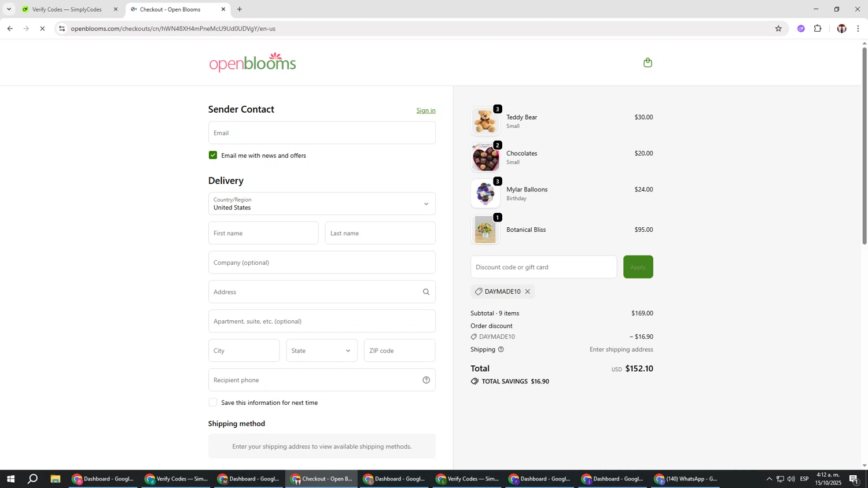Open the WhatsApp taskbar window

coord(686,479)
